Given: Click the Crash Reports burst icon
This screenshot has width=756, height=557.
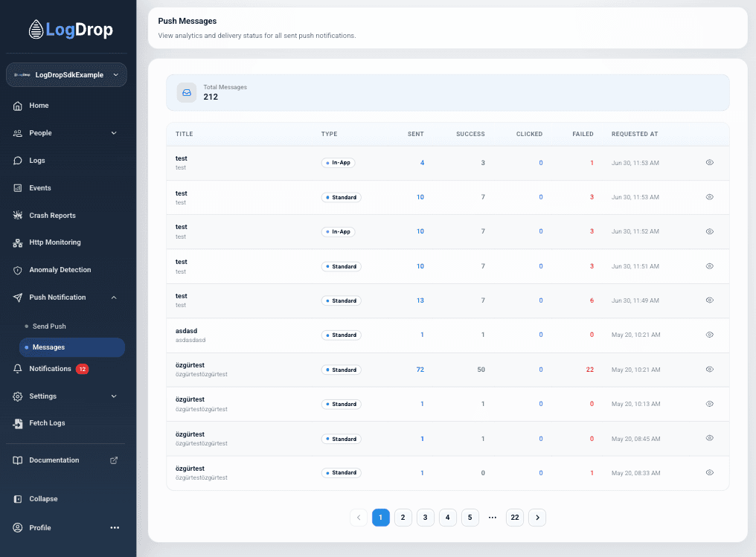Looking at the screenshot, I should pyautogui.click(x=18, y=216).
